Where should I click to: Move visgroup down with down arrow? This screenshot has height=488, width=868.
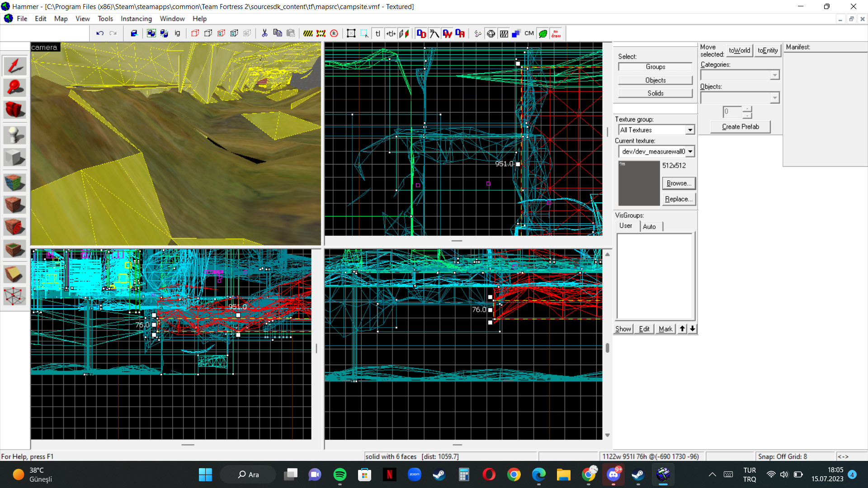[x=693, y=329]
